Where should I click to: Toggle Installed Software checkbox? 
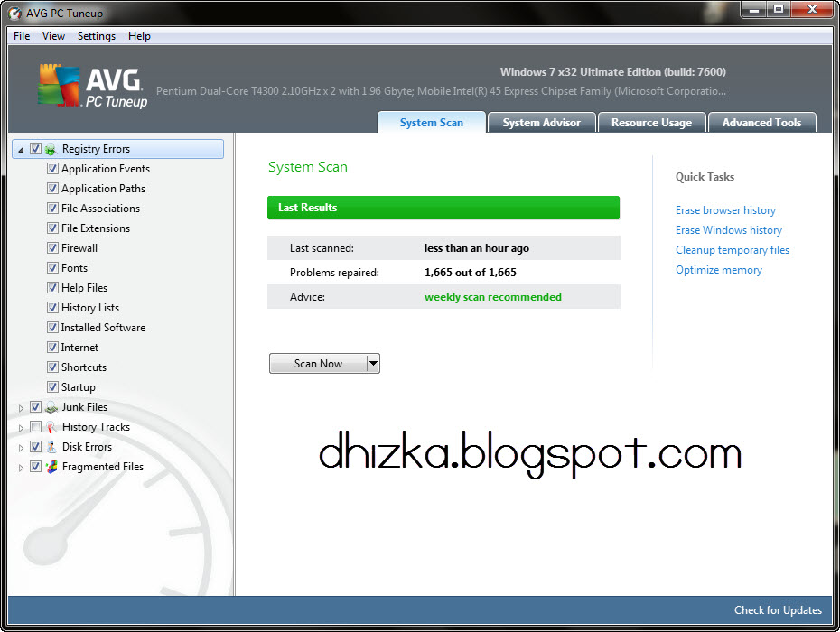[52, 327]
